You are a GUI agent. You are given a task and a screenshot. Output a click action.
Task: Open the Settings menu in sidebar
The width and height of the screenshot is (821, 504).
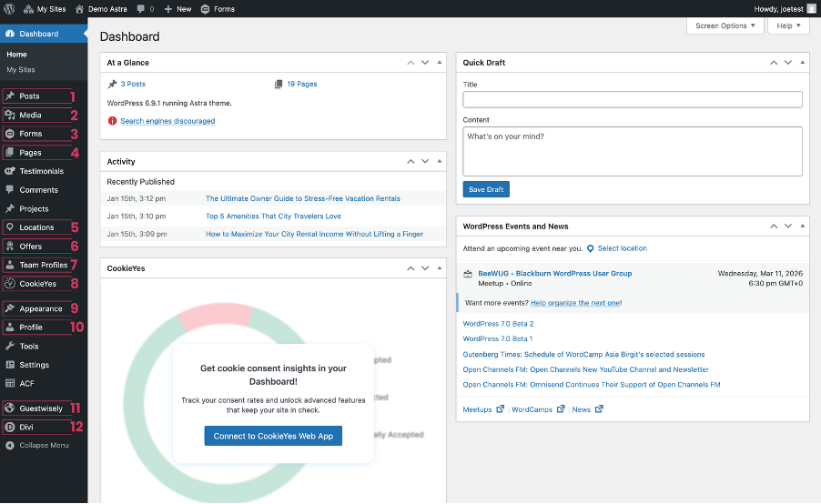pos(34,365)
